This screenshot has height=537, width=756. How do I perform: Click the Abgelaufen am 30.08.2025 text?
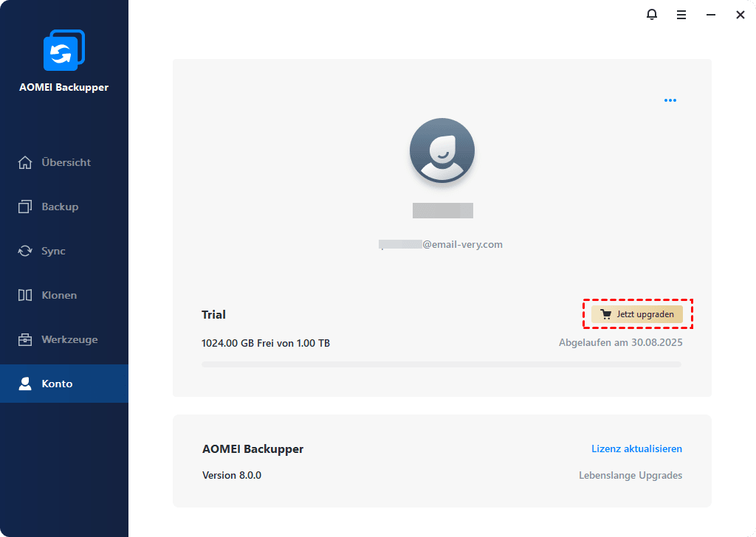tap(620, 342)
